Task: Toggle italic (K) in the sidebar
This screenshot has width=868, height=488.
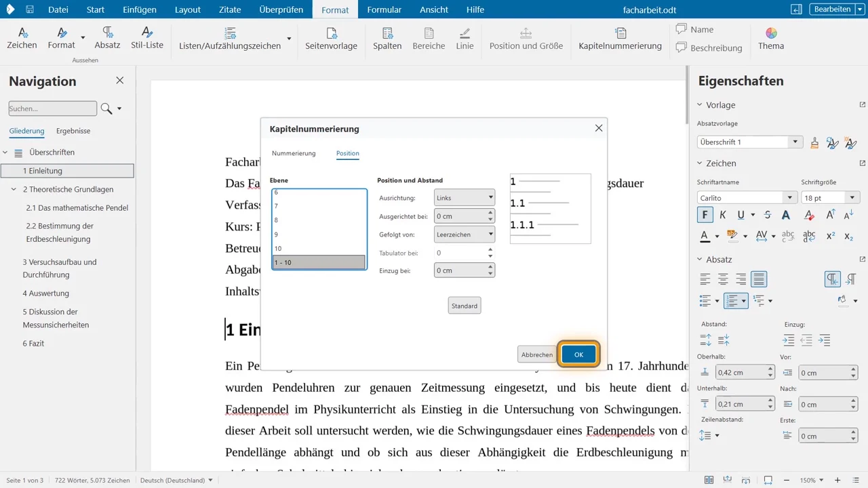Action: pos(723,215)
